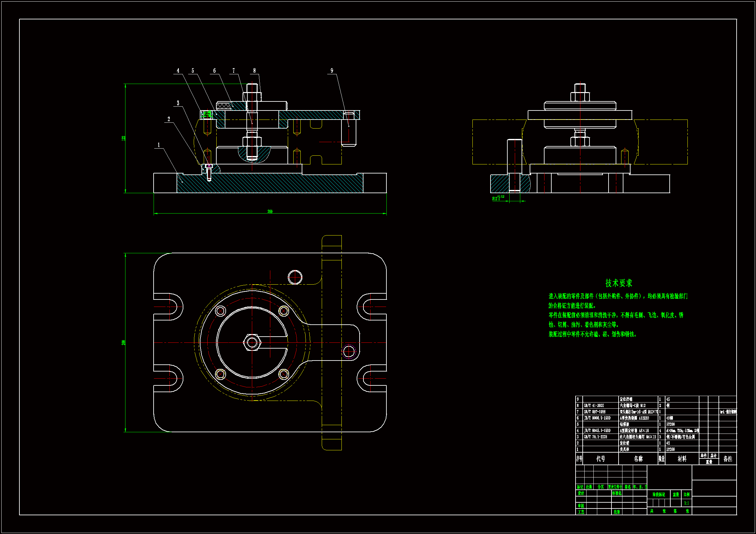Click the 批准 label in title block

617,512
